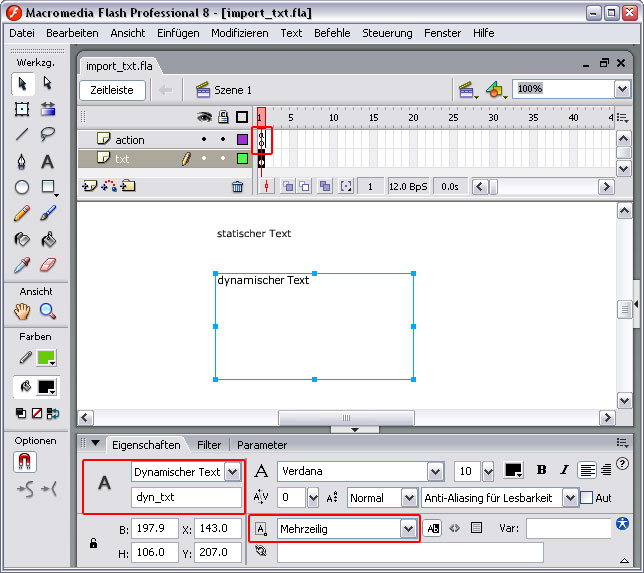Select the Ink Bottle tool
644x573 pixels.
(22, 239)
